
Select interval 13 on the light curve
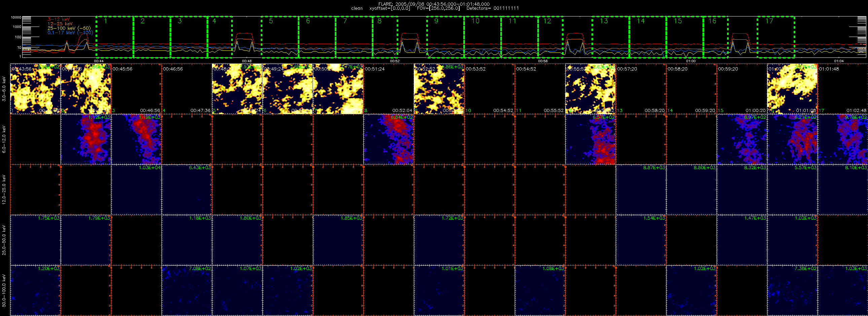[x=604, y=21]
